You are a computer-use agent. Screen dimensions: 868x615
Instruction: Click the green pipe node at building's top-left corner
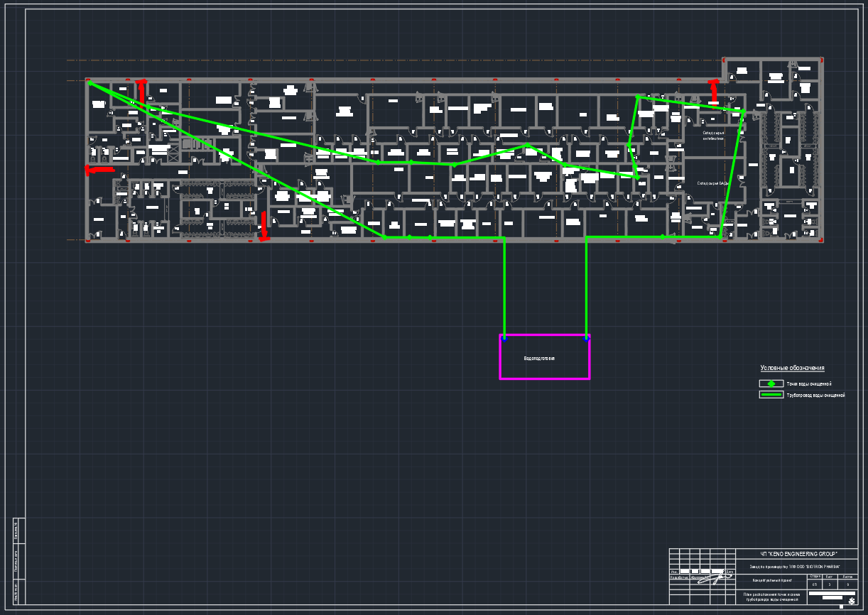pyautogui.click(x=90, y=84)
